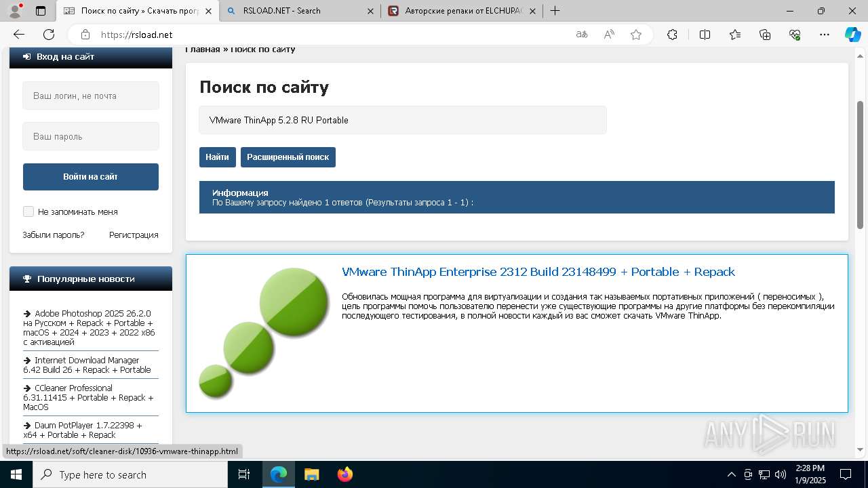Click network icon in system tray
Screen dimensions: 868x488
(764, 474)
